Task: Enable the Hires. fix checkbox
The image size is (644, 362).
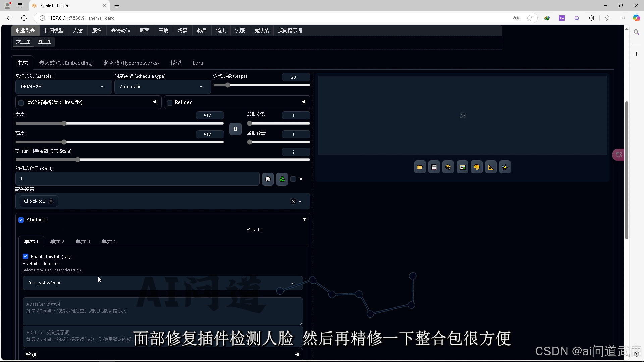Action: point(21,103)
